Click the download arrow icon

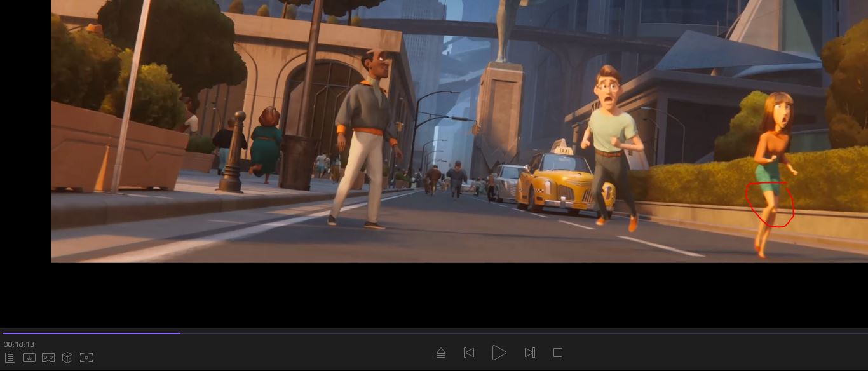pyautogui.click(x=29, y=358)
